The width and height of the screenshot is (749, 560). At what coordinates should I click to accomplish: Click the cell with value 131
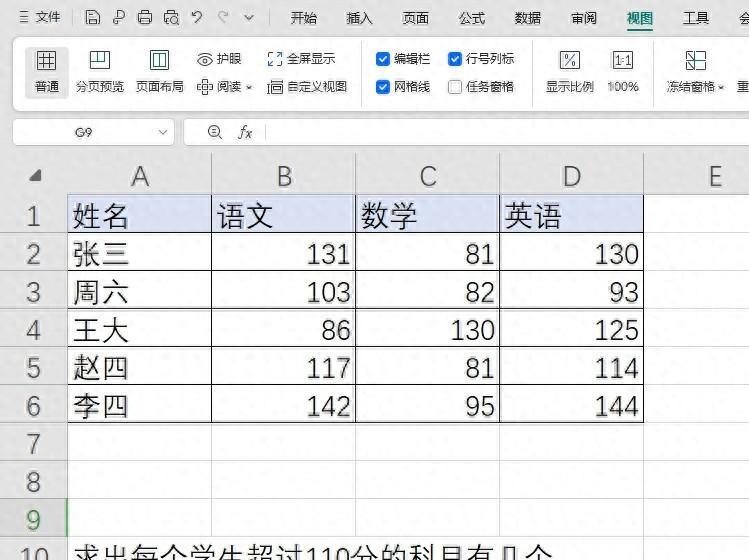[x=284, y=252]
